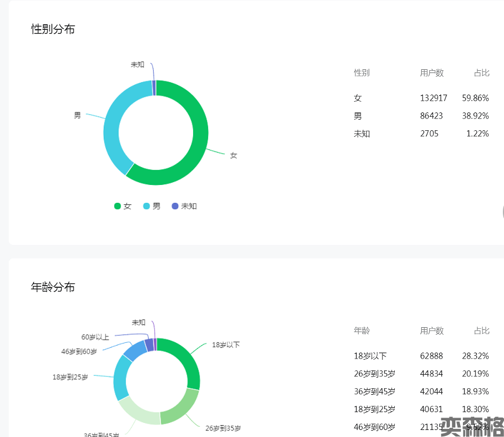Click the 46岁到60岁 blue segment in age donut
The height and width of the screenshot is (437, 504).
(135, 352)
